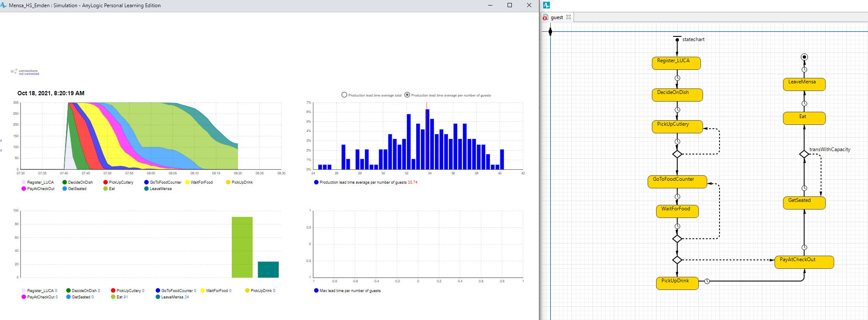Click the AnyLogic logo above guest tab
The image size is (868, 320).
click(546, 5)
